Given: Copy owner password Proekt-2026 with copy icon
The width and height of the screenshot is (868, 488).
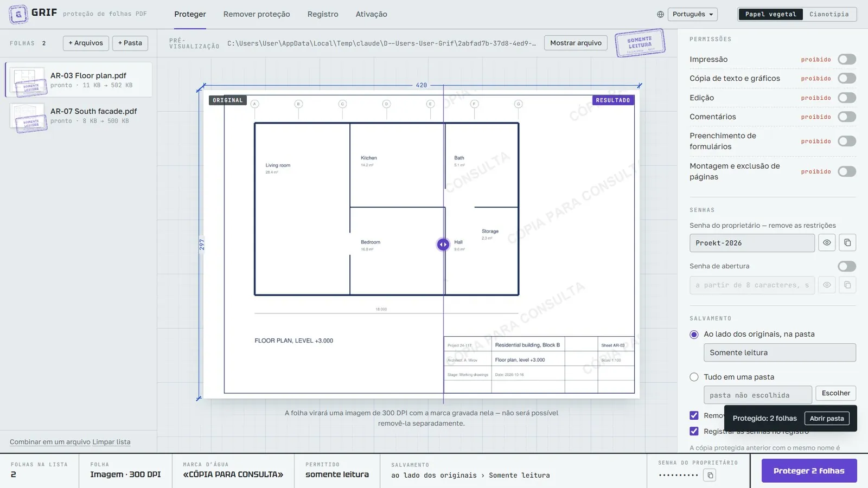Looking at the screenshot, I should click(x=847, y=243).
